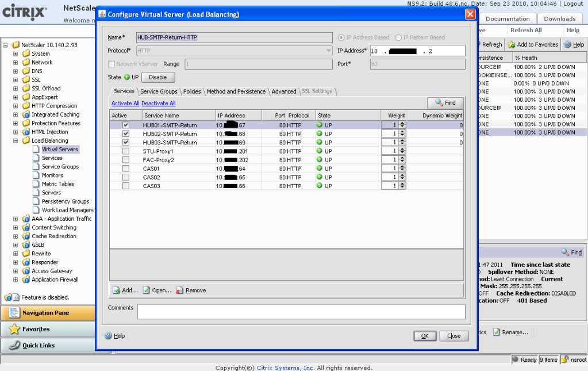Click the Rename pencil icon in background window
The height and width of the screenshot is (371, 588).
(497, 332)
